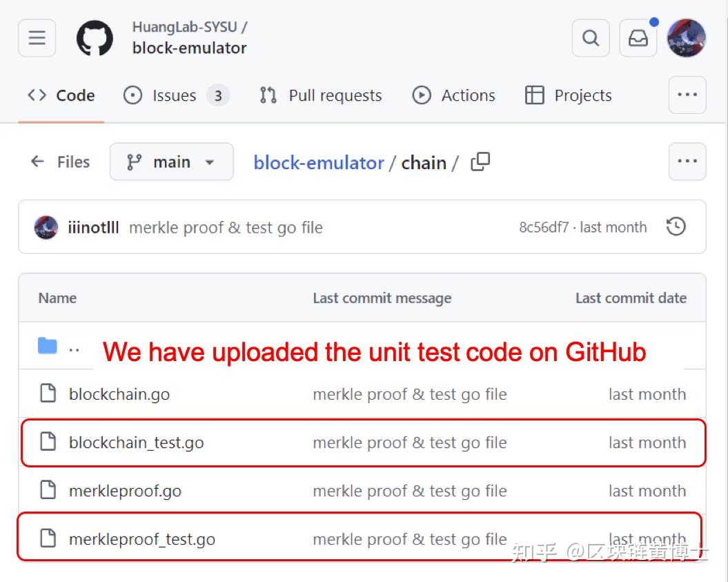Open the more tabs ellipsis menu
Screen dimensions: 728x582
pyautogui.click(x=687, y=95)
